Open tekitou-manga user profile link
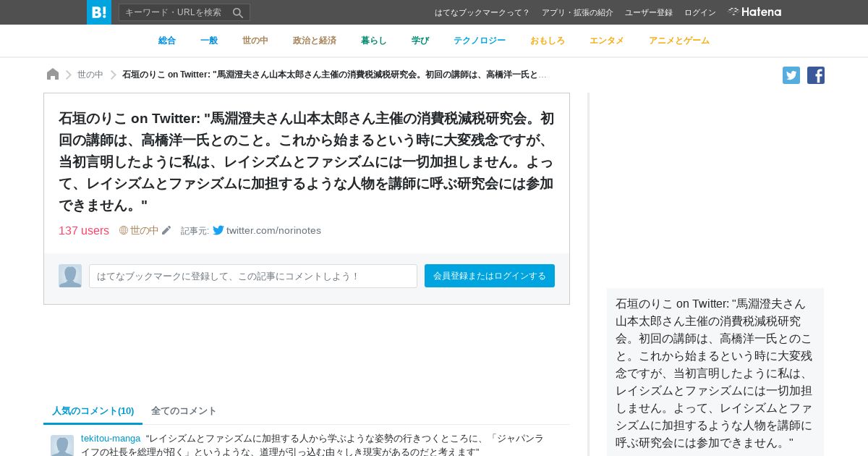The image size is (868, 456). coord(111,438)
